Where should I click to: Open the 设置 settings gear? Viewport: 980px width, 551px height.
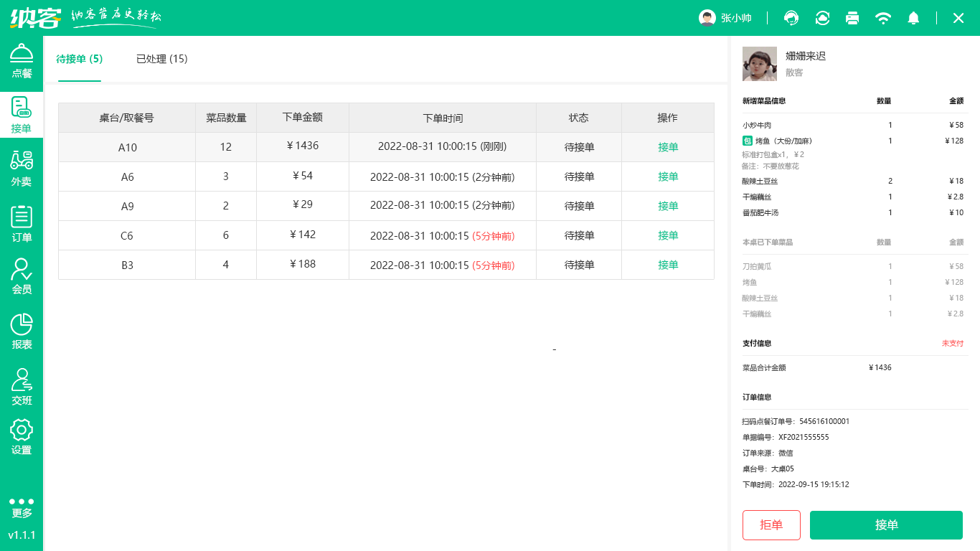[22, 438]
